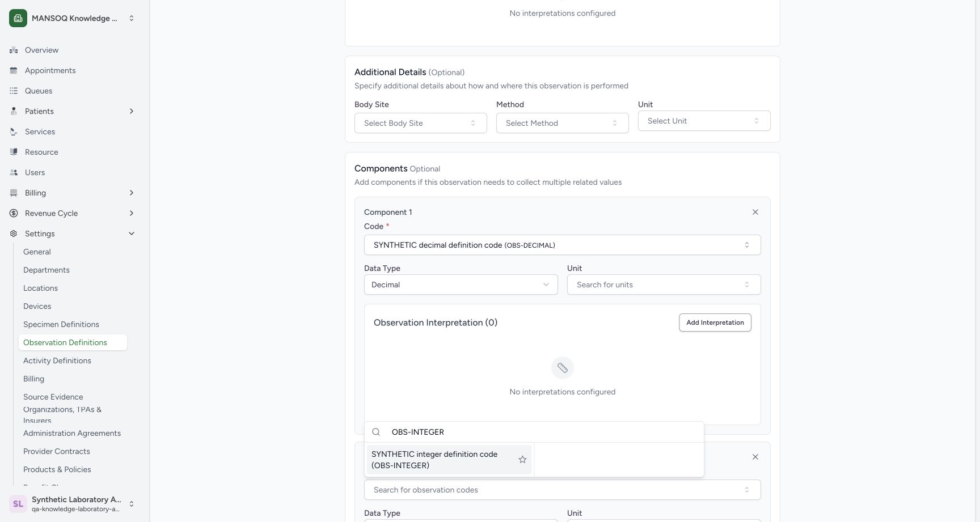
Task: Click the Settings gear icon
Action: click(x=14, y=234)
